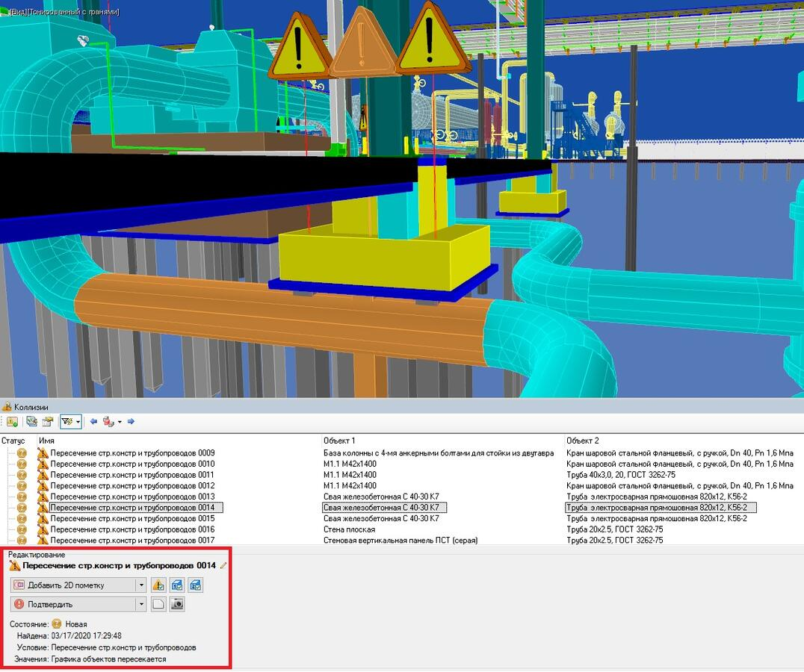Click pencil icon to rename collision 0014
This screenshot has width=804, height=672.
pos(223,565)
